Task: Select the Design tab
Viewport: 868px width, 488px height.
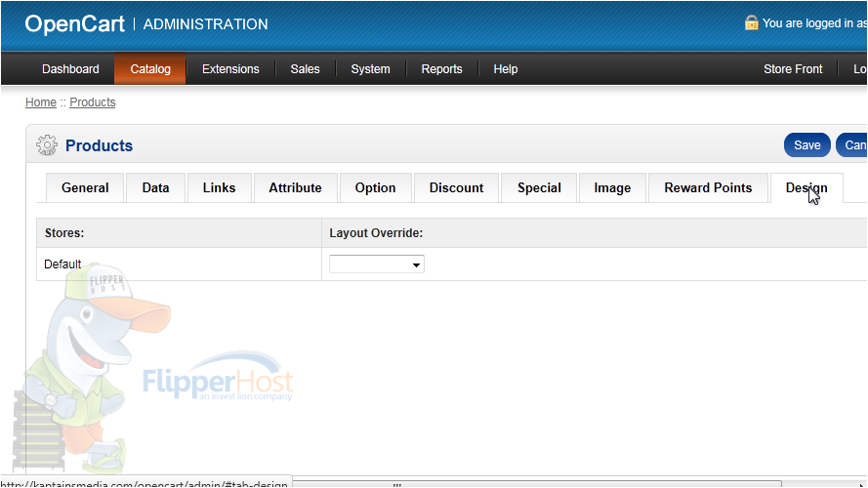Action: tap(806, 188)
